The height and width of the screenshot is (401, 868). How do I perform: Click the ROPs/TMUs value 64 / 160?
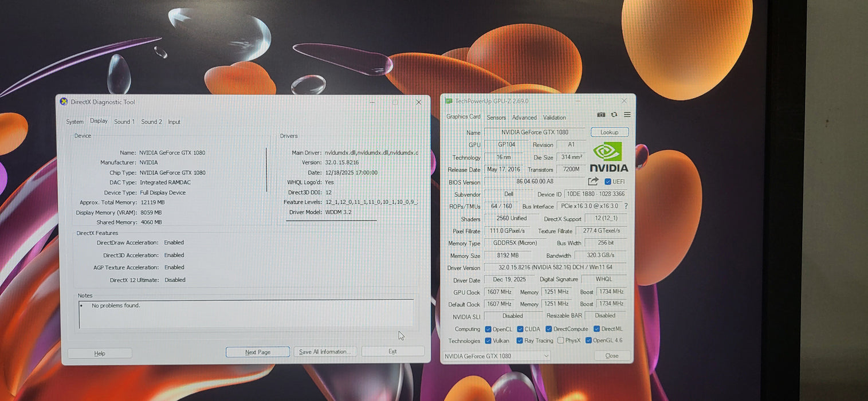tap(501, 206)
